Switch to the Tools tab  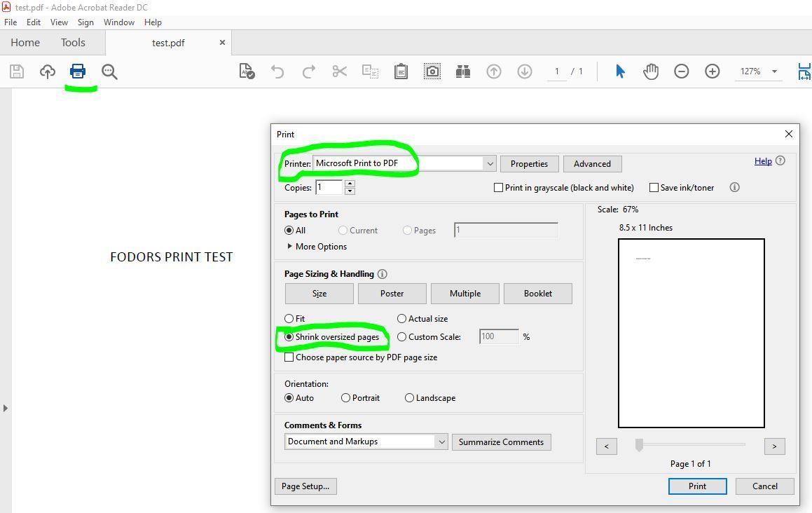click(x=73, y=42)
